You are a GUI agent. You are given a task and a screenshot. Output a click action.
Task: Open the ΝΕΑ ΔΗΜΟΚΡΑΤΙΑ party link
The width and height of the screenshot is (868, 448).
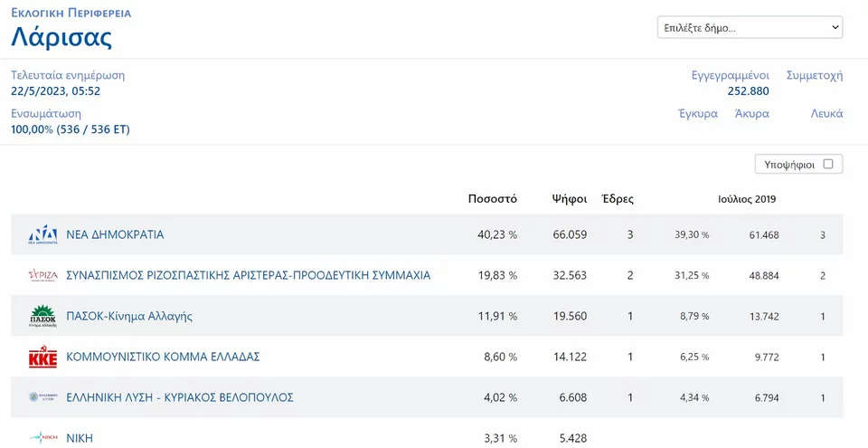click(115, 234)
